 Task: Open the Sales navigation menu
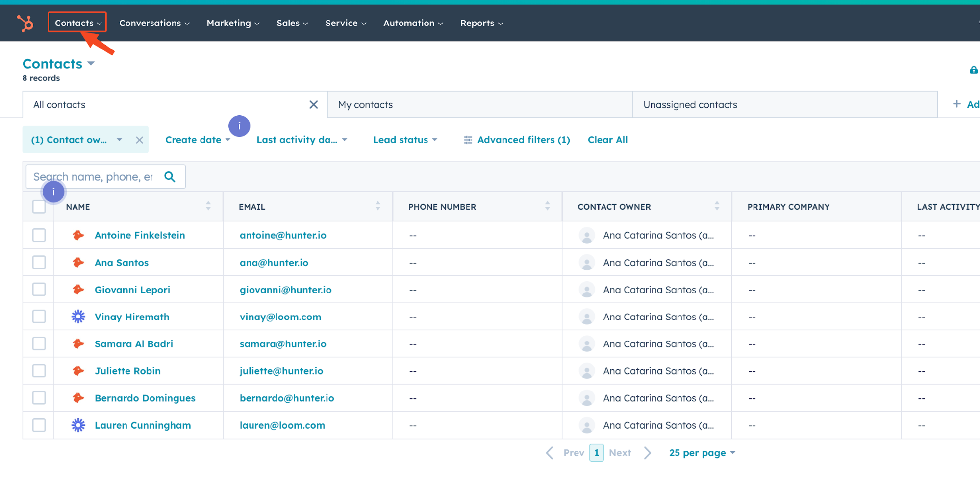point(292,23)
